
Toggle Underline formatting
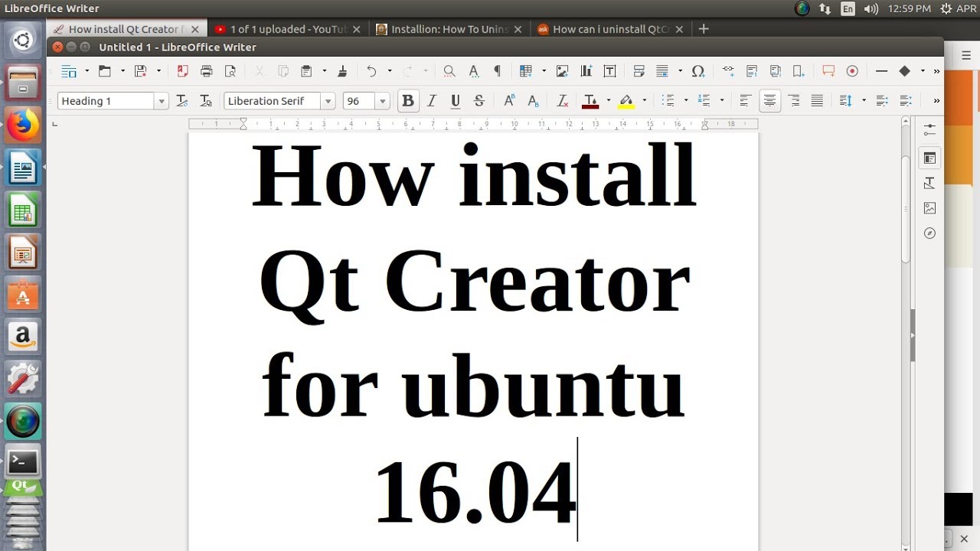click(456, 101)
